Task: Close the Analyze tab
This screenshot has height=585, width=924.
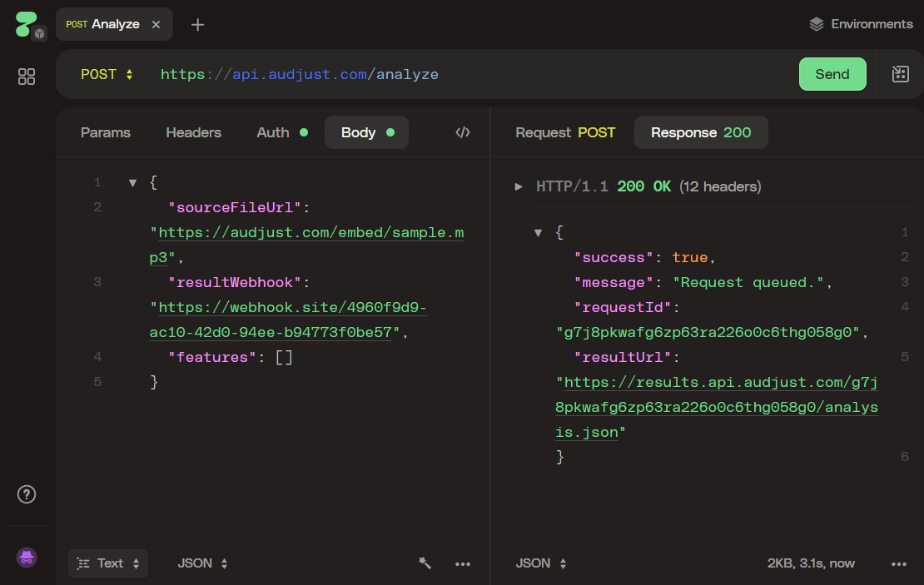Action: tap(156, 24)
